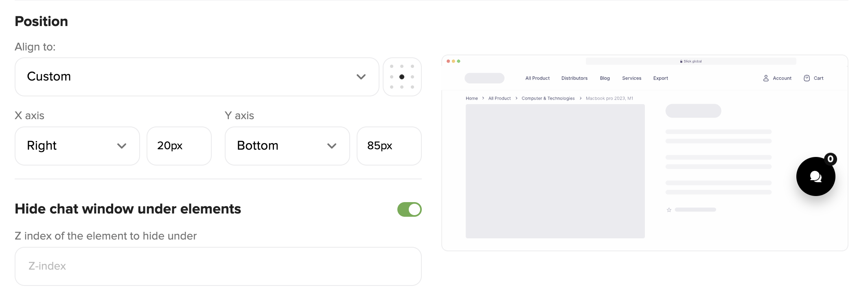Click the Cart bag icon in preview
Viewport: 868px width, 305px height.
807,78
